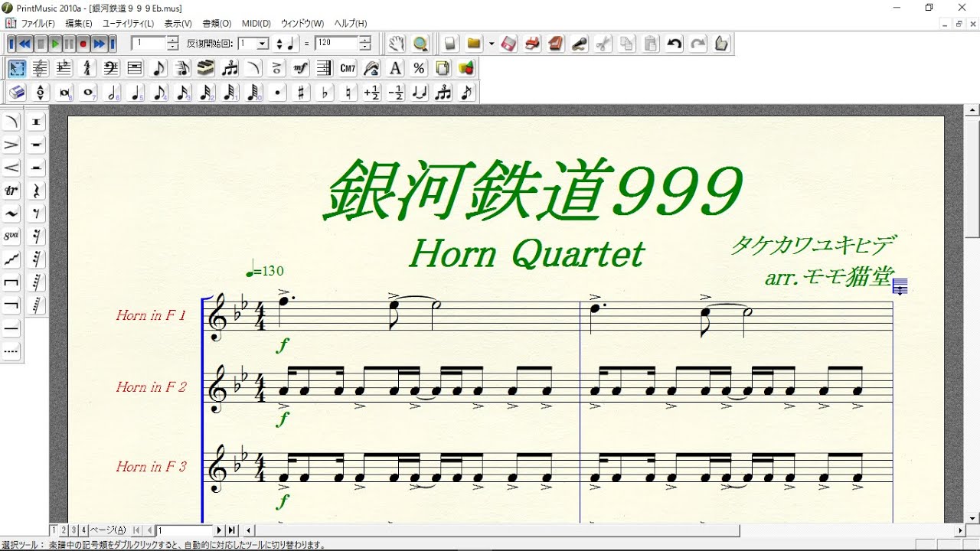Select the Resize percent tool
The width and height of the screenshot is (980, 551).
419,68
